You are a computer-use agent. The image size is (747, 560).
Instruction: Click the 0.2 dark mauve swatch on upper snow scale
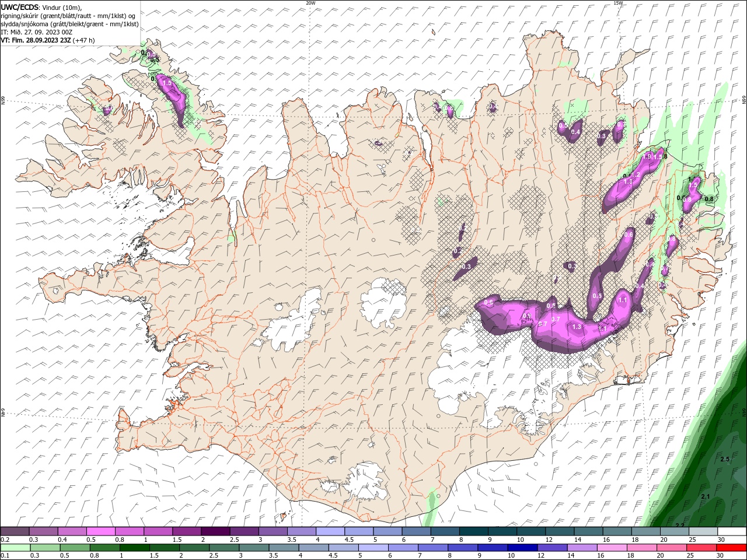[15, 531]
